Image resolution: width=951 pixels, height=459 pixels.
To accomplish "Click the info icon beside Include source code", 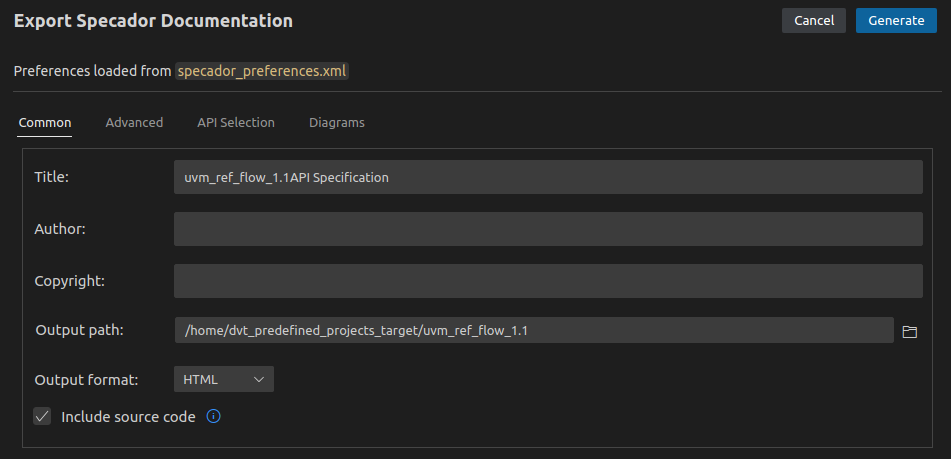I will [x=213, y=416].
